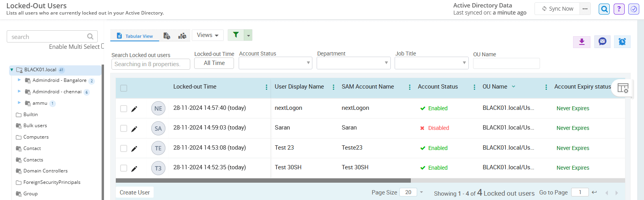Open the email report icon

click(x=602, y=42)
